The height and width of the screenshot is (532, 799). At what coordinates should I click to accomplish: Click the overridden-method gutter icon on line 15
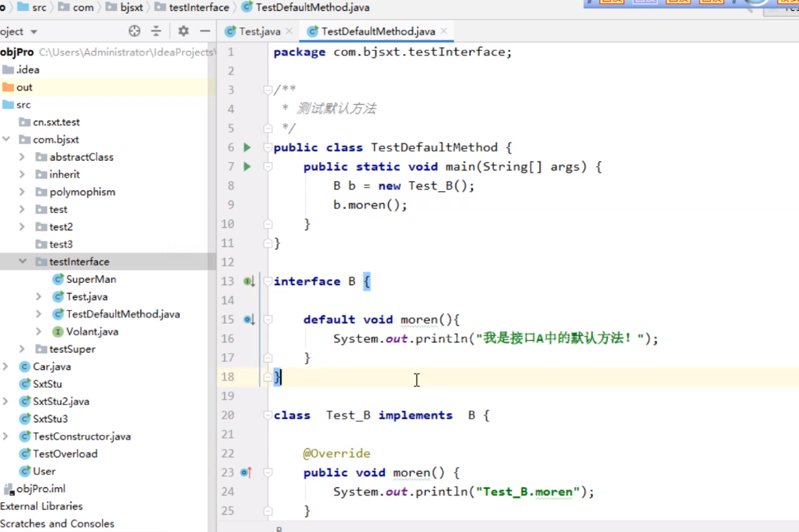click(249, 320)
